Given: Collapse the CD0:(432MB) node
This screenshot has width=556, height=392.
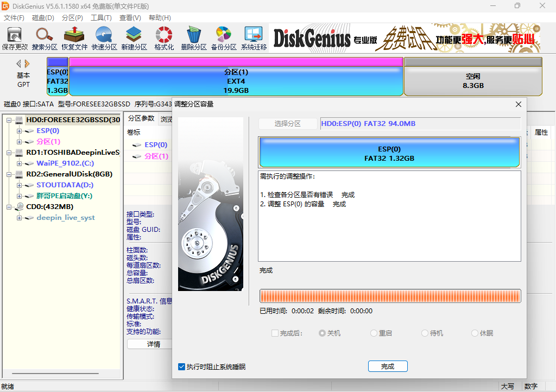Looking at the screenshot, I should click(x=9, y=207).
